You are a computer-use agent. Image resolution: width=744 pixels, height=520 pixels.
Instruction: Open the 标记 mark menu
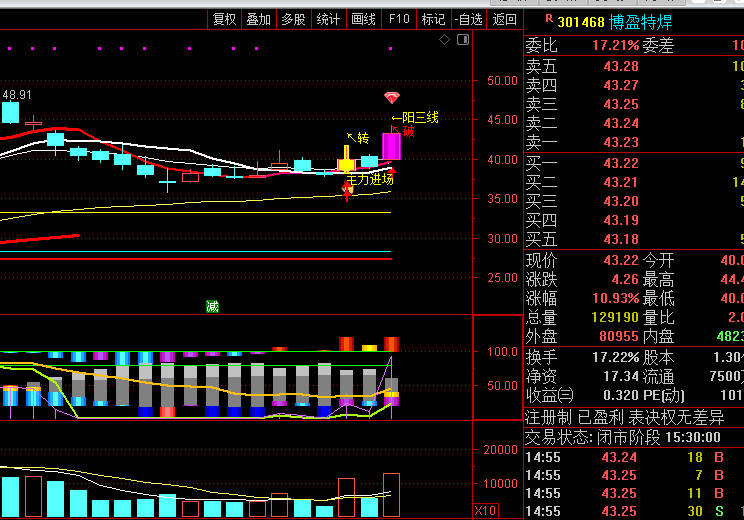click(x=433, y=19)
